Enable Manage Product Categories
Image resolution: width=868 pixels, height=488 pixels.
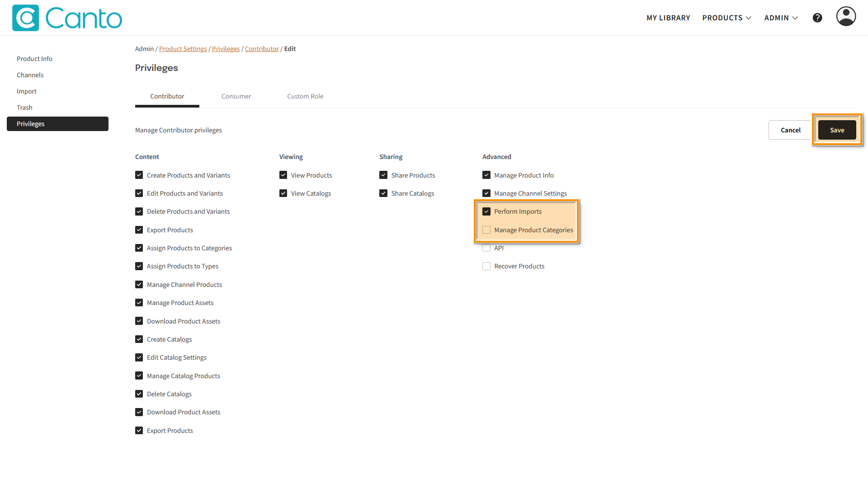(x=486, y=230)
